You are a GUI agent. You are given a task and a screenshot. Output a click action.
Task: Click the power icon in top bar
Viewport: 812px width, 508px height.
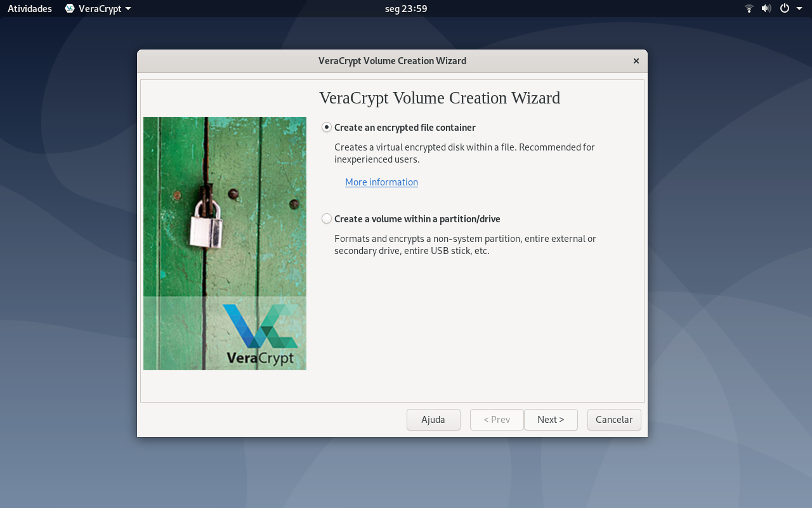(x=785, y=9)
